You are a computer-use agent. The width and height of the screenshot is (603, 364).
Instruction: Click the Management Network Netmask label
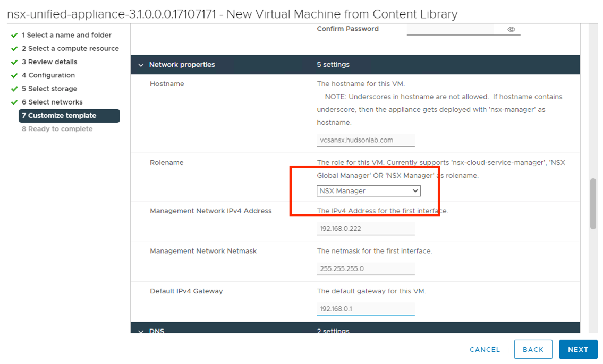pyautogui.click(x=203, y=251)
